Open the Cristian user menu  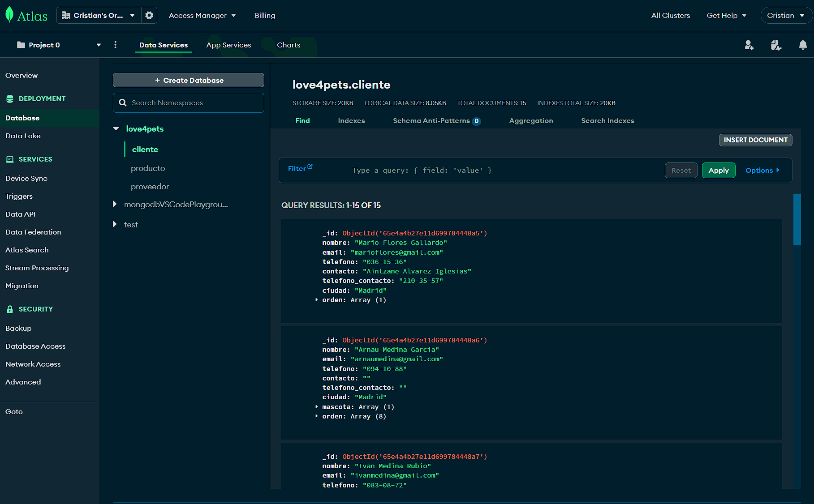(x=786, y=15)
